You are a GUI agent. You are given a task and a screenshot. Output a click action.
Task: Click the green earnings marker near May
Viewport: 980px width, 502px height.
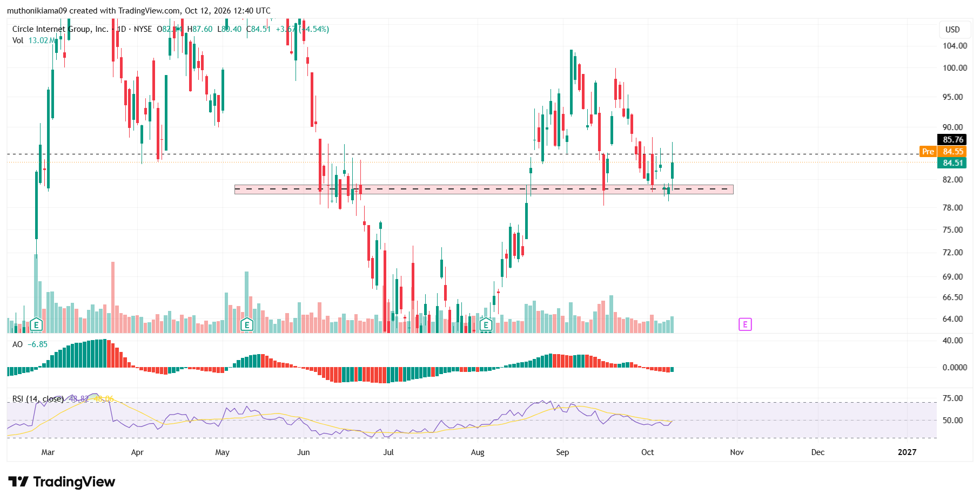click(x=247, y=324)
